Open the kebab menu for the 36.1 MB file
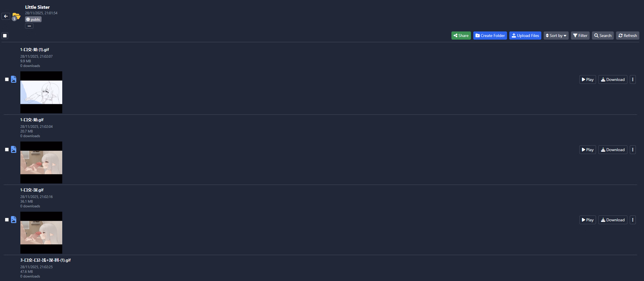 tap(633, 220)
